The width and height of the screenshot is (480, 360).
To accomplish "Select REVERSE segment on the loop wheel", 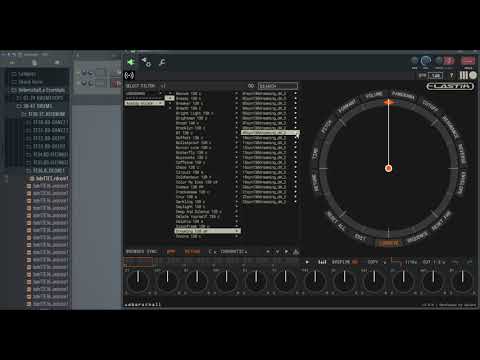I will 462,154.
